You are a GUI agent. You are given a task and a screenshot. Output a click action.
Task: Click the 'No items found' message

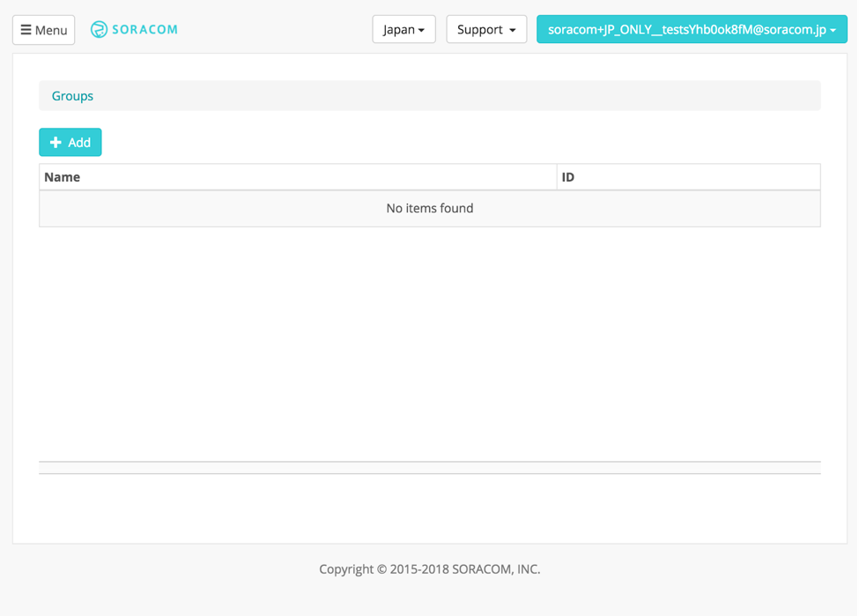point(430,208)
